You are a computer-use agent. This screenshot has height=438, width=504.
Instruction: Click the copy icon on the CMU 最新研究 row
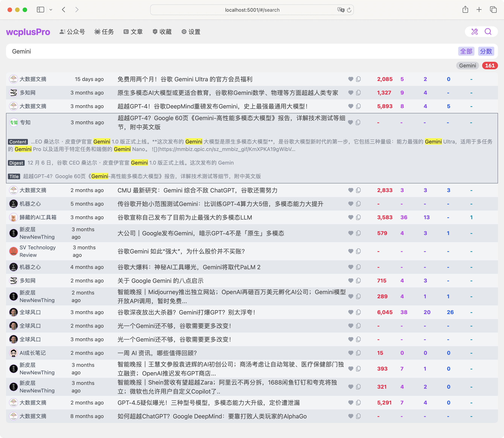click(x=358, y=190)
